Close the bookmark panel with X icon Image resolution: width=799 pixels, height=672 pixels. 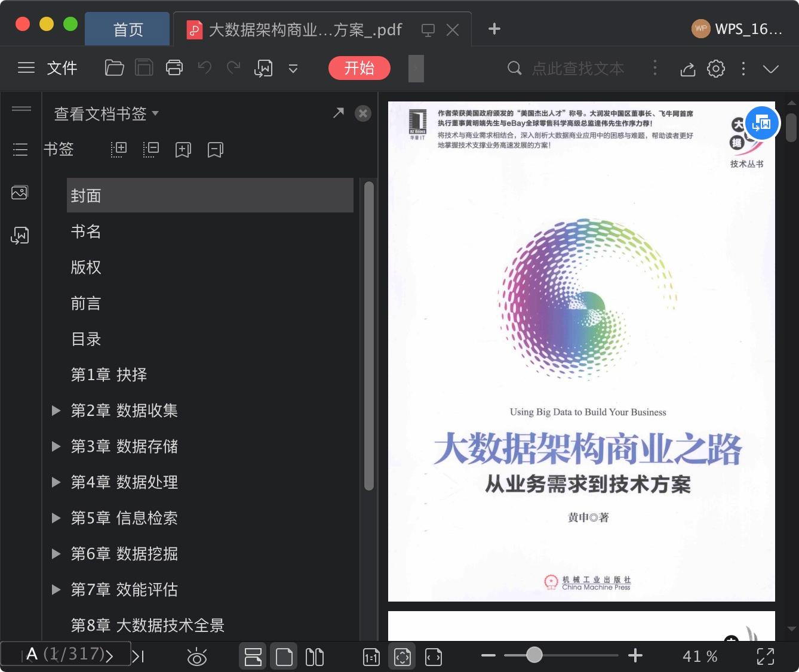click(363, 113)
